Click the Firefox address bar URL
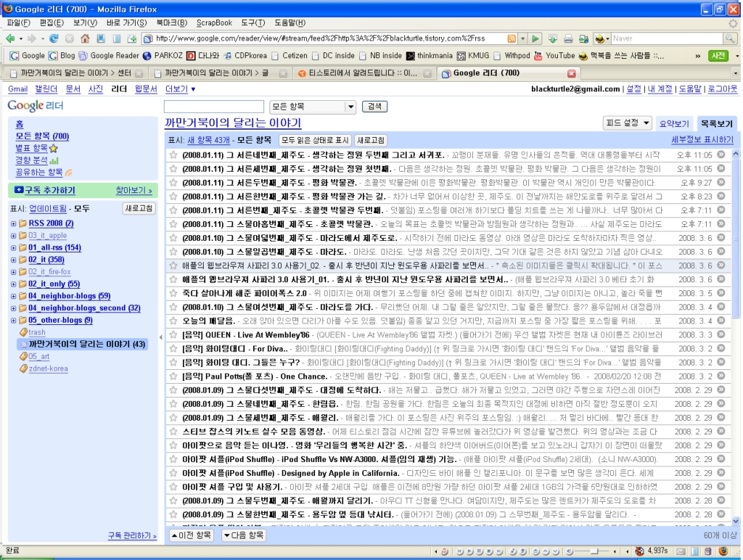The width and height of the screenshot is (743, 560). [320, 38]
